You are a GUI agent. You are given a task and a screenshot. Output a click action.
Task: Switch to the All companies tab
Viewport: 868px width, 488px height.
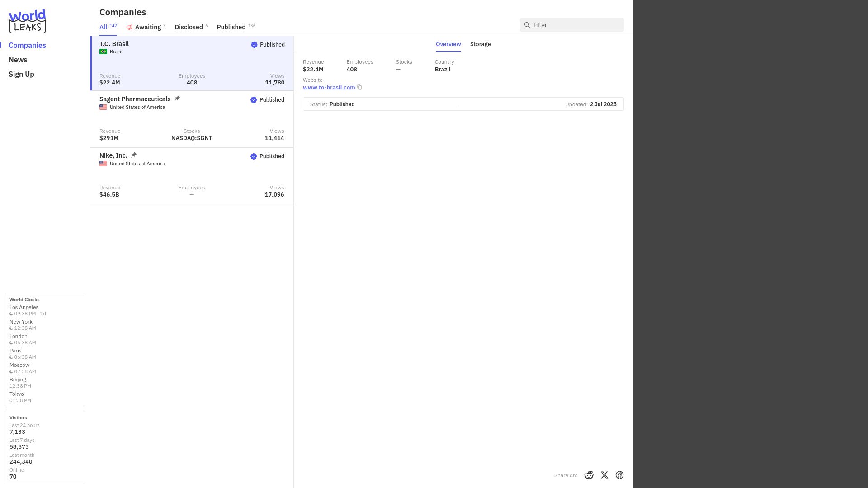pos(108,27)
